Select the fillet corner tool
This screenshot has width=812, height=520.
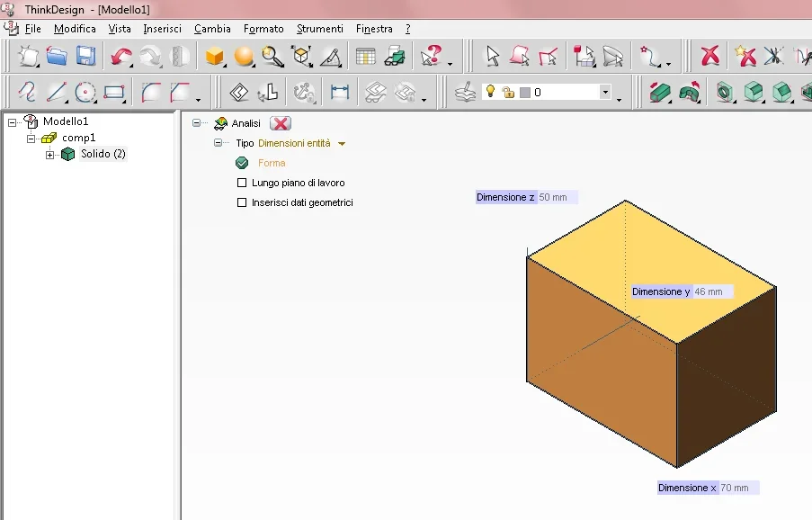(151, 92)
